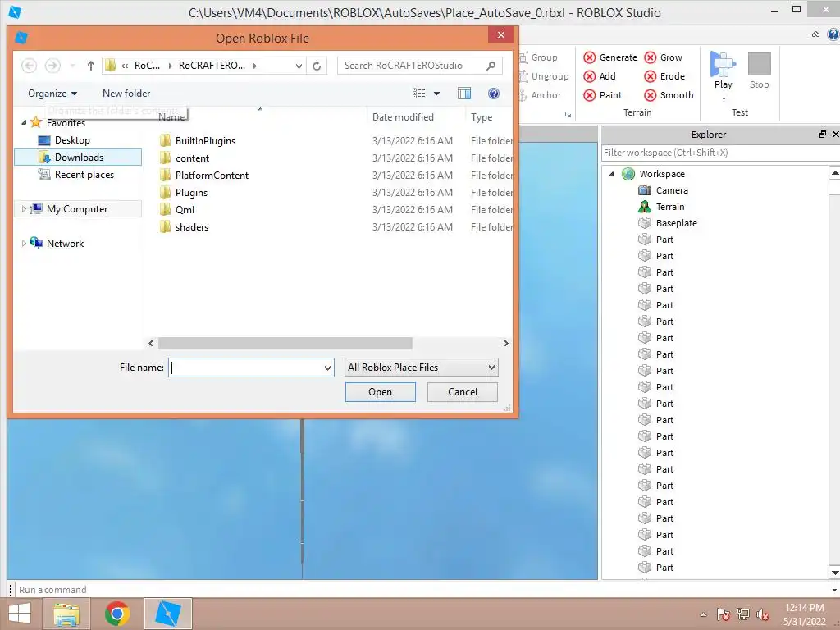The image size is (840, 630).
Task: Expand Network tree node
Action: [x=24, y=243]
